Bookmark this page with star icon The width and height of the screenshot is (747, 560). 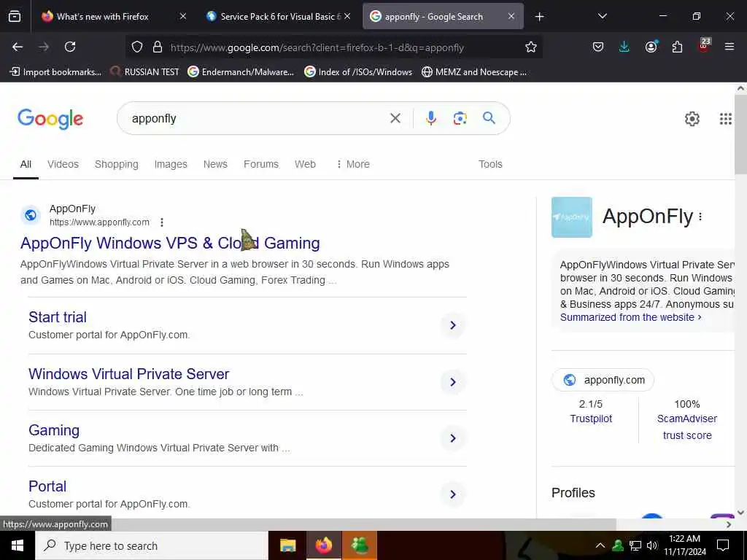tap(531, 47)
